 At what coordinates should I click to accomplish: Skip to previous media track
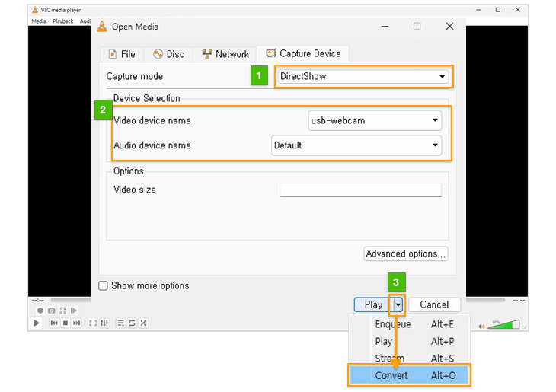54,323
